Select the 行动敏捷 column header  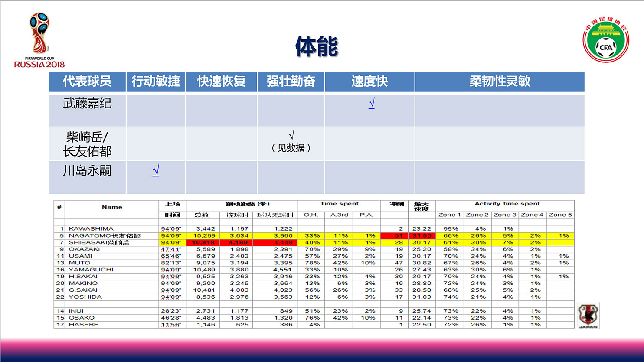tap(156, 82)
